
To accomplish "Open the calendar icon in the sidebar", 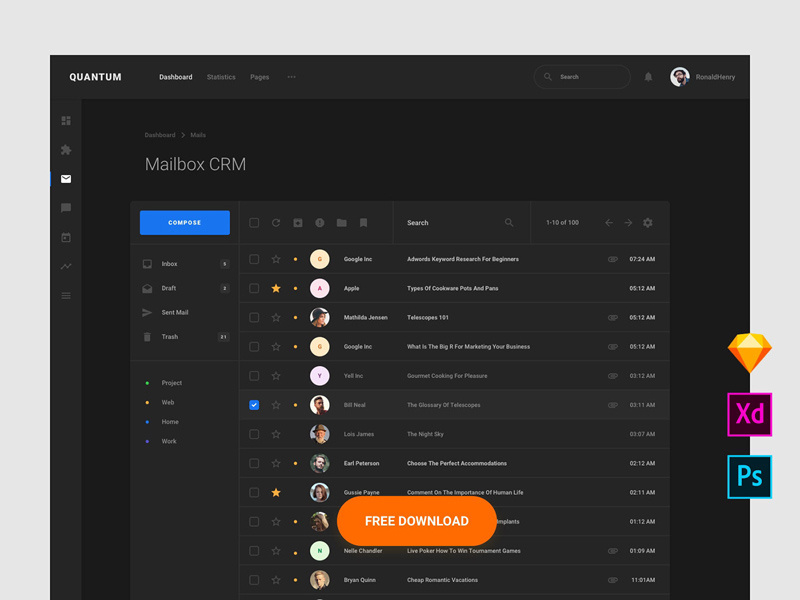I will click(65, 236).
